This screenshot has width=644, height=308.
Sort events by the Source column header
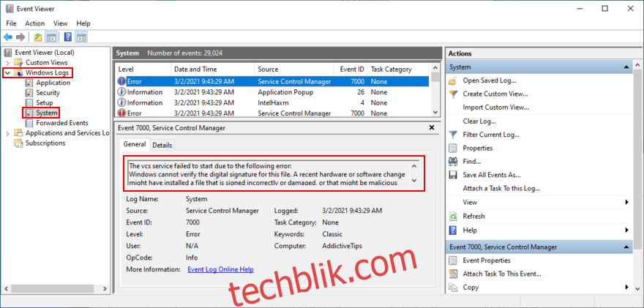[293, 70]
